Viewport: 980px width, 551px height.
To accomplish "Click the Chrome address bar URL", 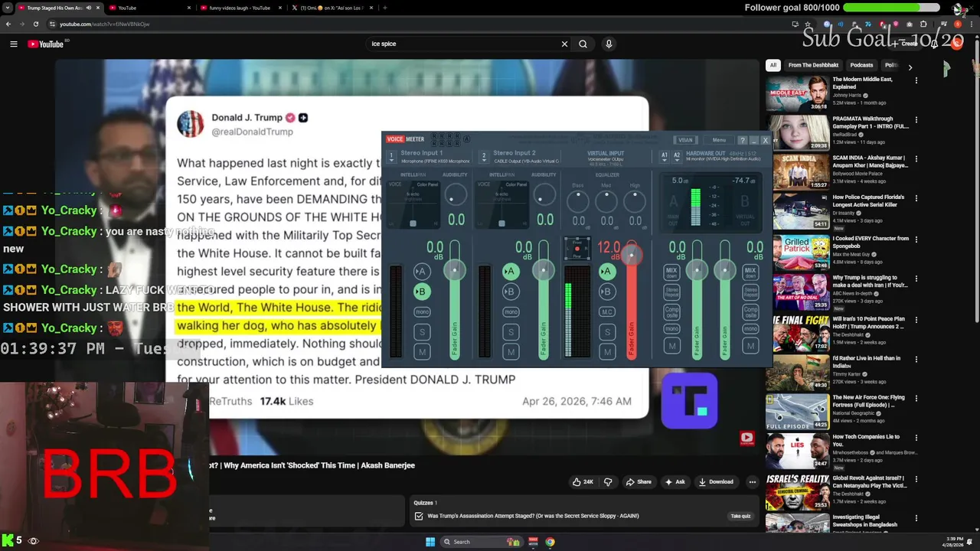I will (x=105, y=24).
